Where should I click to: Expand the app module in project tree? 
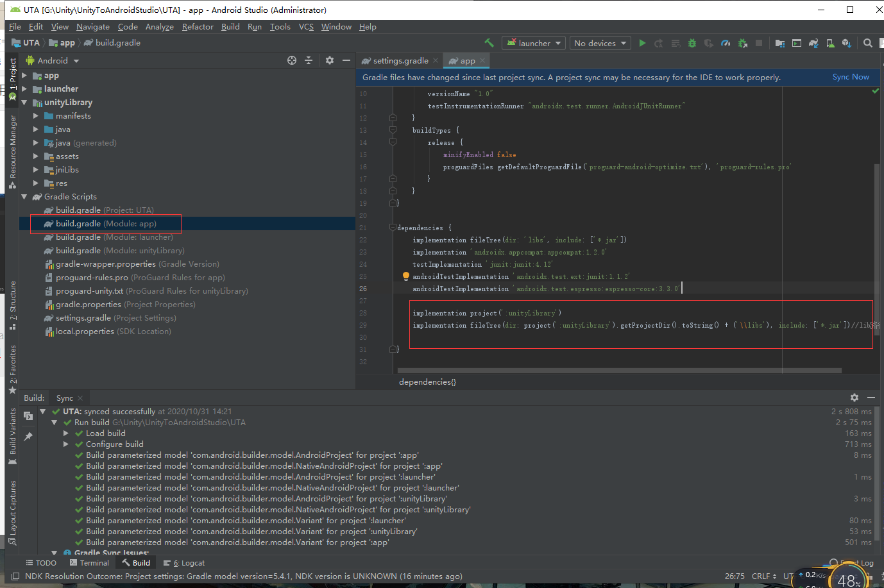[25, 76]
